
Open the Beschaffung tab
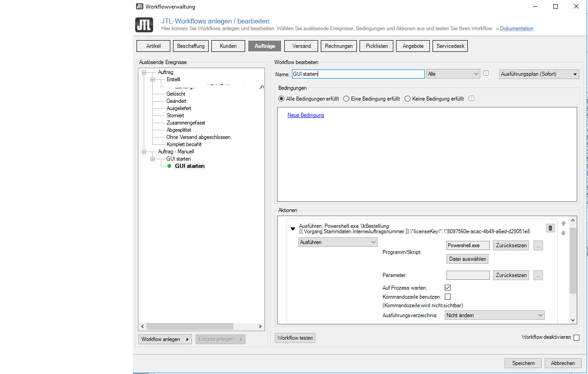(191, 46)
